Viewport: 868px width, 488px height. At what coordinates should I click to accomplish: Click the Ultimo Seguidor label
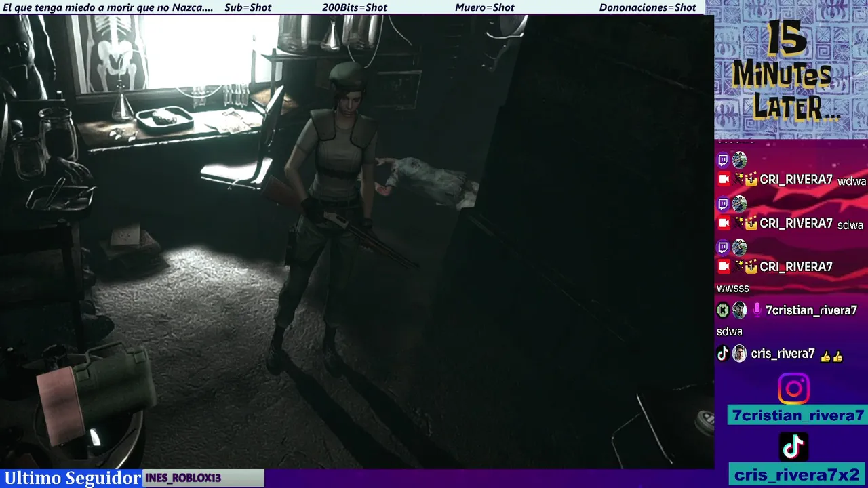coord(72,478)
